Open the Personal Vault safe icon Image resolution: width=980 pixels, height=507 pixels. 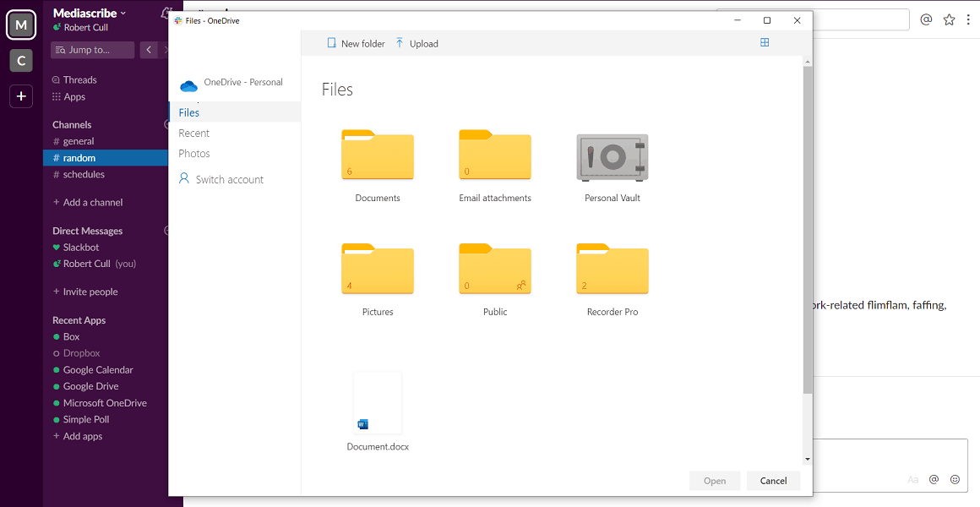pos(612,157)
